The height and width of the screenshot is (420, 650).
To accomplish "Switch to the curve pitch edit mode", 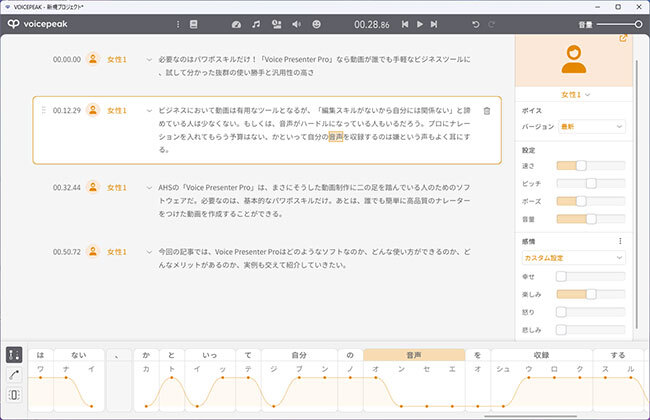I will tap(15, 374).
